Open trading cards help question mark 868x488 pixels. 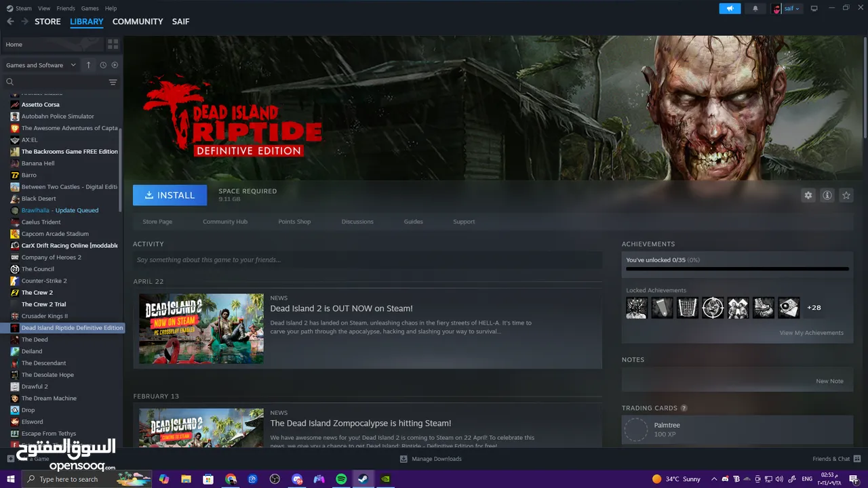(x=684, y=408)
